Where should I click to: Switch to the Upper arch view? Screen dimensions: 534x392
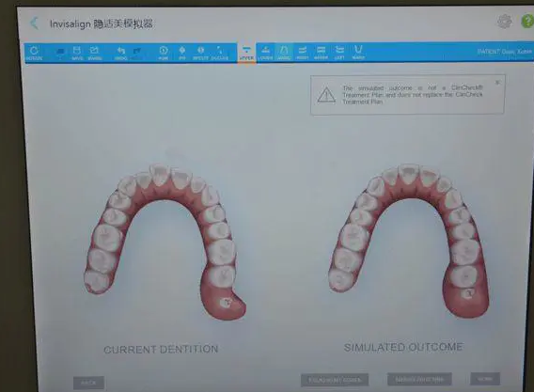coord(246,53)
